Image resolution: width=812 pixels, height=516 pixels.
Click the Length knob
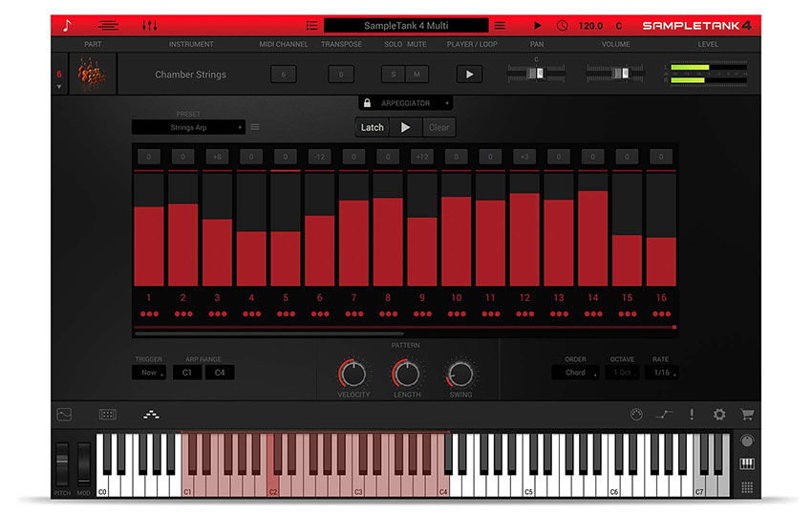point(407,374)
